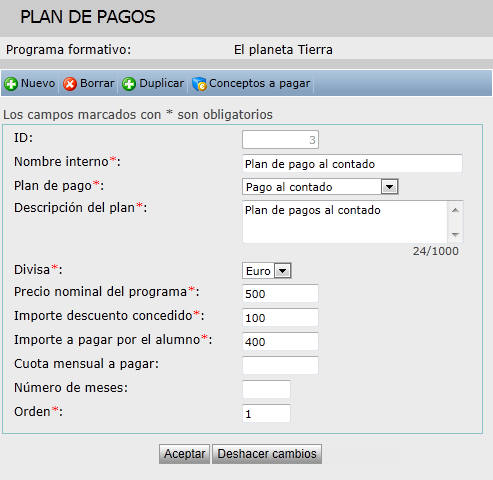The height and width of the screenshot is (480, 493).
Task: Click the description scrollbar down arrow
Action: click(x=455, y=234)
